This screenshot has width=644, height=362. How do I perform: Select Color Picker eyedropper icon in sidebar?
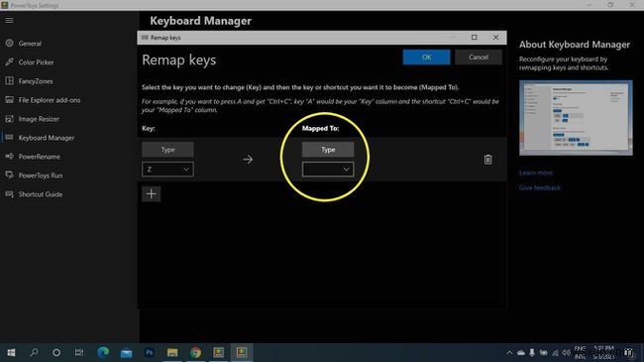[x=10, y=61]
